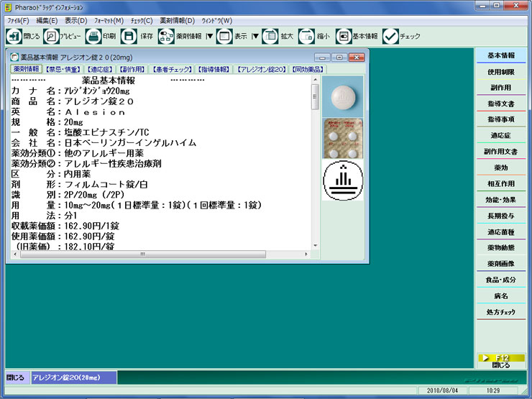The width and height of the screenshot is (532, 399).
Task: Click the vertical scrollbar down arrow
Action: [316, 246]
